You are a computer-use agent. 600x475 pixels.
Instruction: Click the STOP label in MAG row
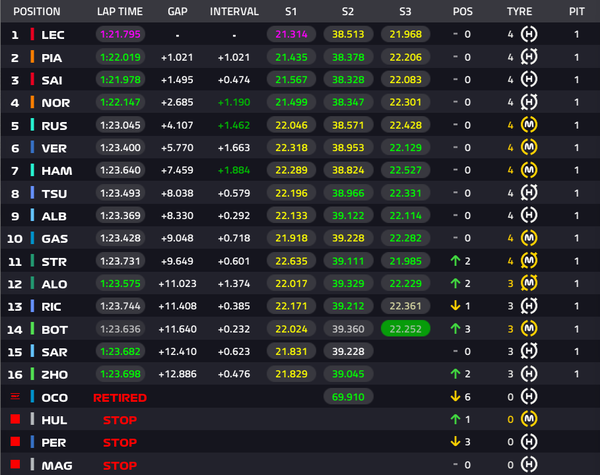120,466
